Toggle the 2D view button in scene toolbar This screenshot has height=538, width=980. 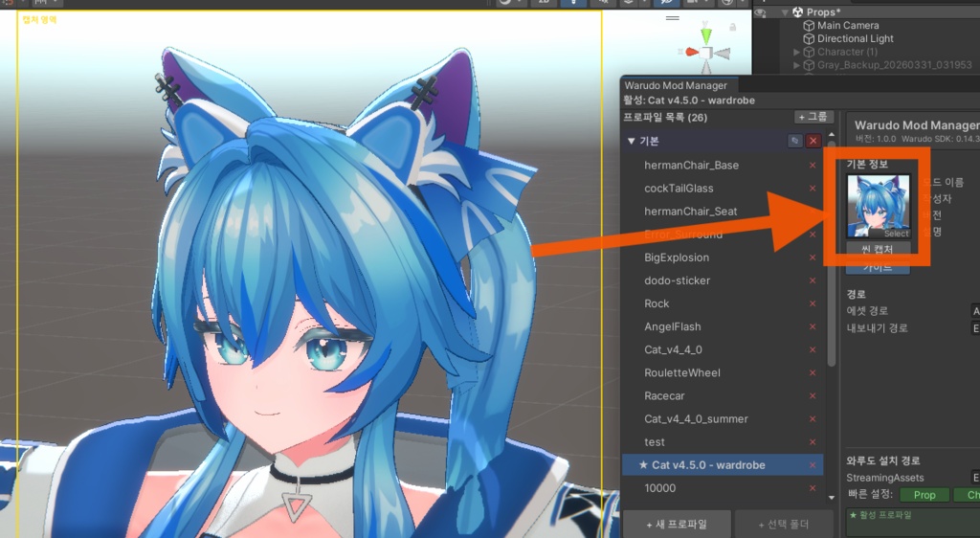(543, 2)
